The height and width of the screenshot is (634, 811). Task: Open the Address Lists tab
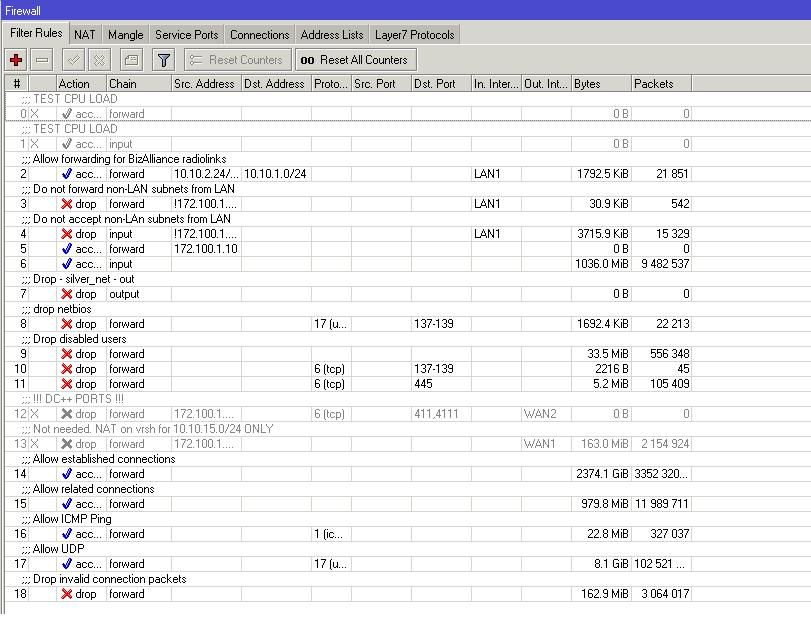pyautogui.click(x=332, y=35)
